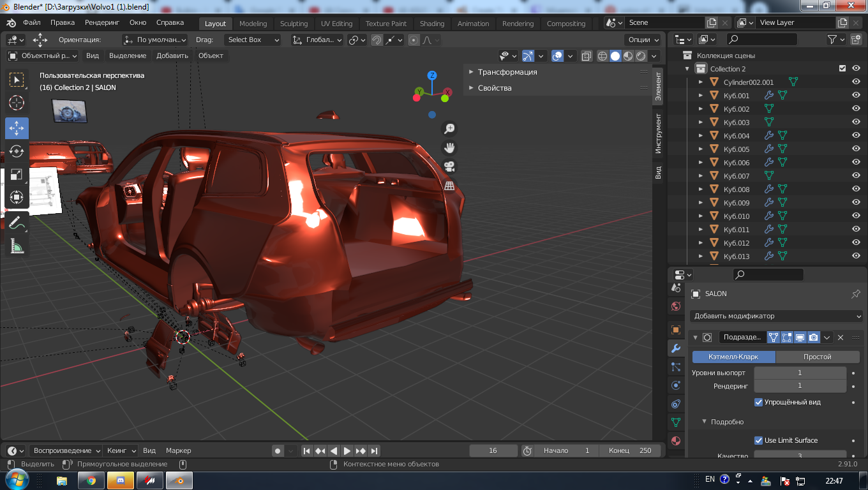The width and height of the screenshot is (868, 490).
Task: Hide Куб.010 via its eye icon
Action: [x=857, y=216]
